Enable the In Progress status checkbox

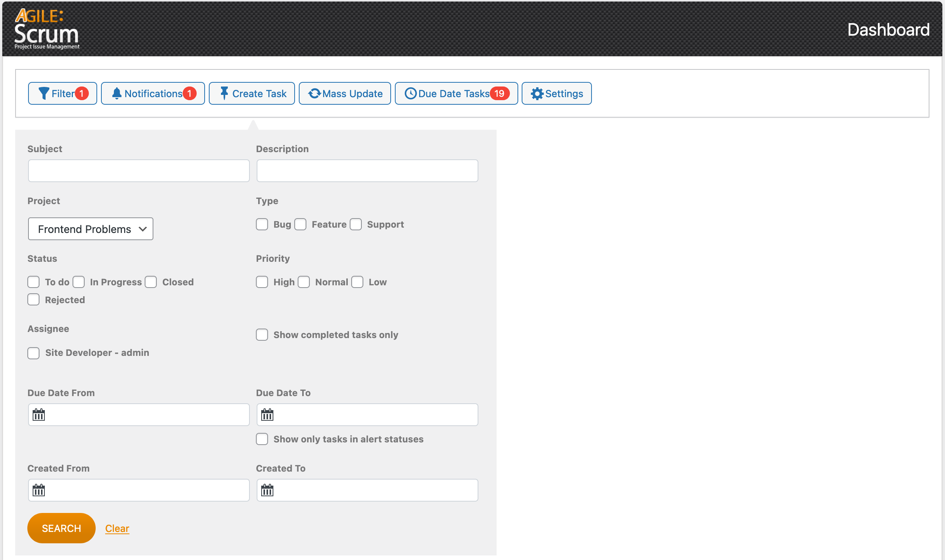click(x=79, y=282)
